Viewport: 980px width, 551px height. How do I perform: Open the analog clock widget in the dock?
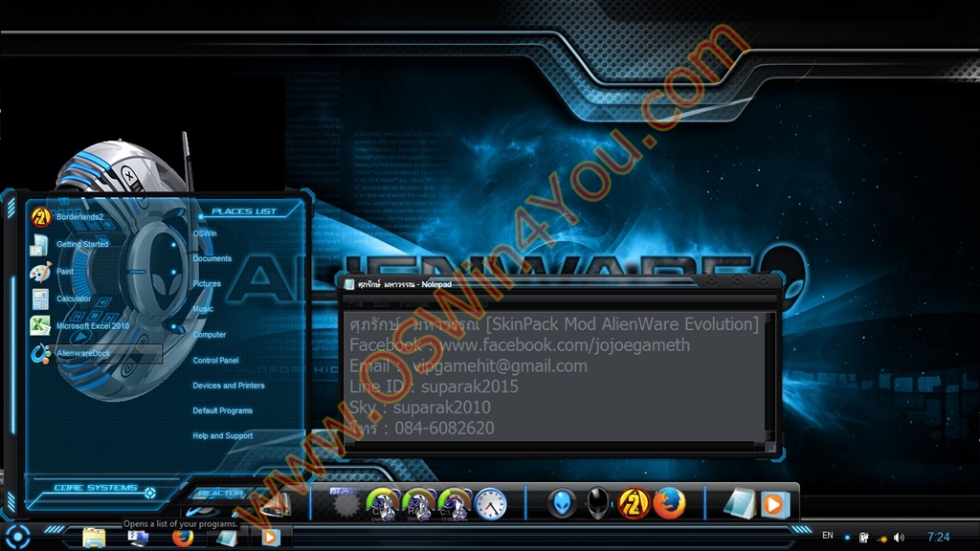(x=490, y=503)
